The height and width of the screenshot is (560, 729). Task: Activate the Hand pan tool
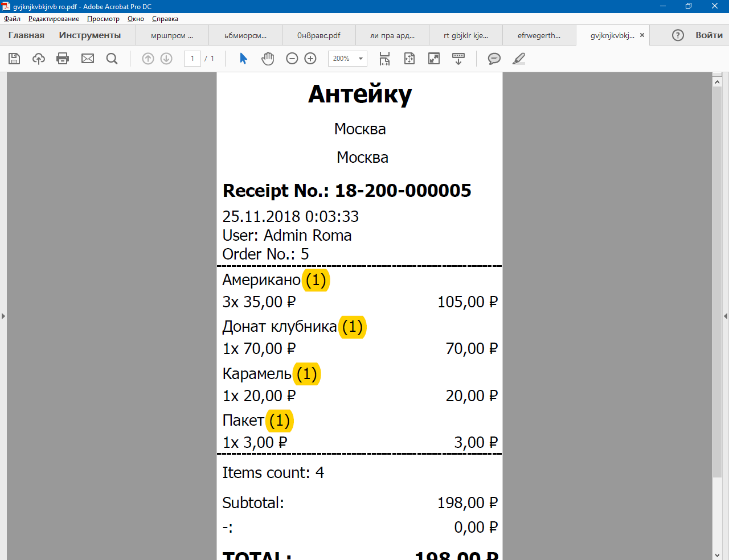click(x=268, y=59)
